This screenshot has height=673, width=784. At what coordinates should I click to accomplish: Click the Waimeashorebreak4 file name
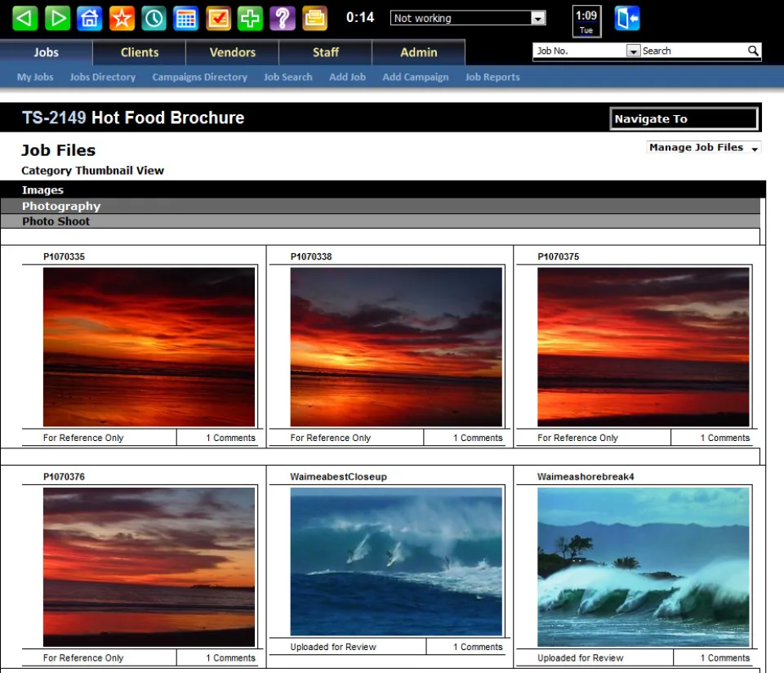pyautogui.click(x=586, y=476)
